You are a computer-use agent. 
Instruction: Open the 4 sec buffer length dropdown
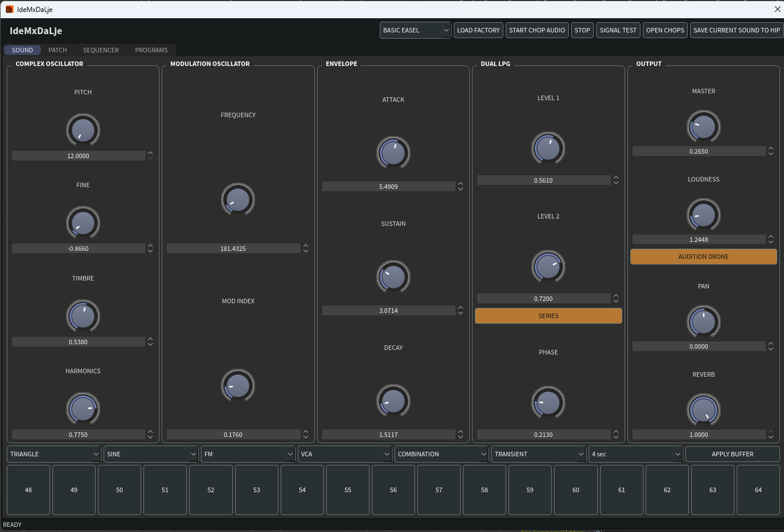[x=635, y=454]
